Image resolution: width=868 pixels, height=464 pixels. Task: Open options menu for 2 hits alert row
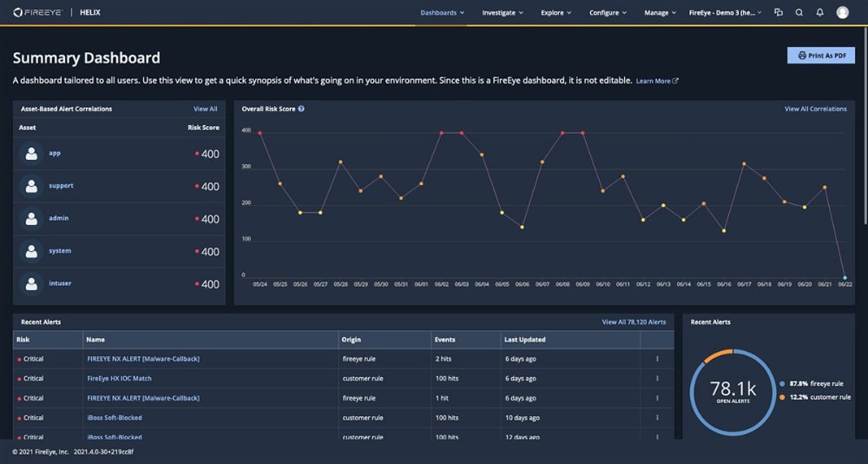[657, 359]
